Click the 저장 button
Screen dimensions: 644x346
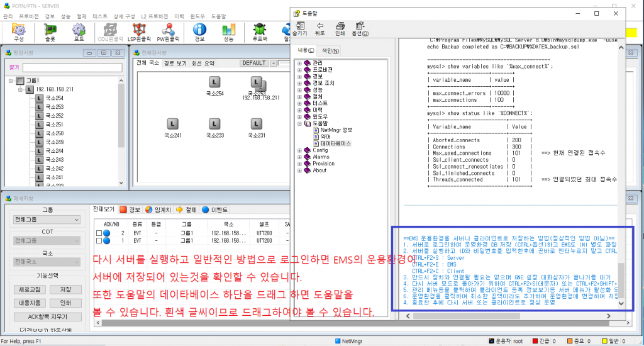click(65, 289)
